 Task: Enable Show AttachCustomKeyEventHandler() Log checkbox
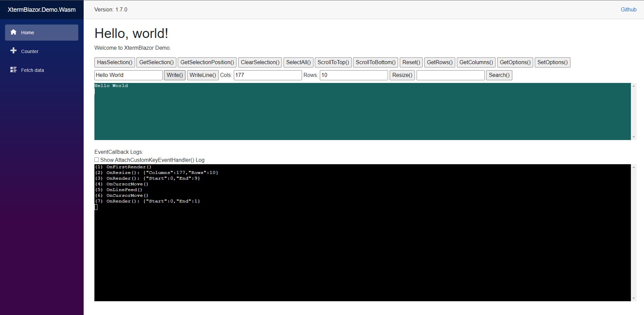tap(97, 160)
